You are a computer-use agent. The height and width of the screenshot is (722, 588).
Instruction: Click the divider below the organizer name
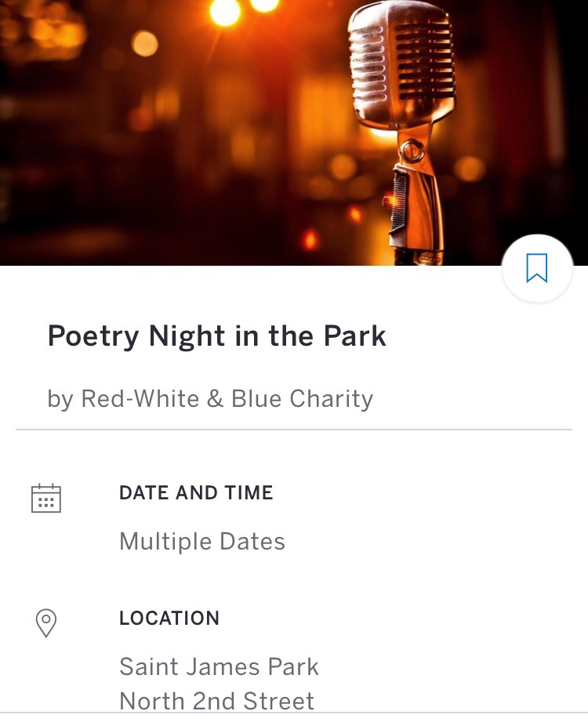pyautogui.click(x=294, y=430)
